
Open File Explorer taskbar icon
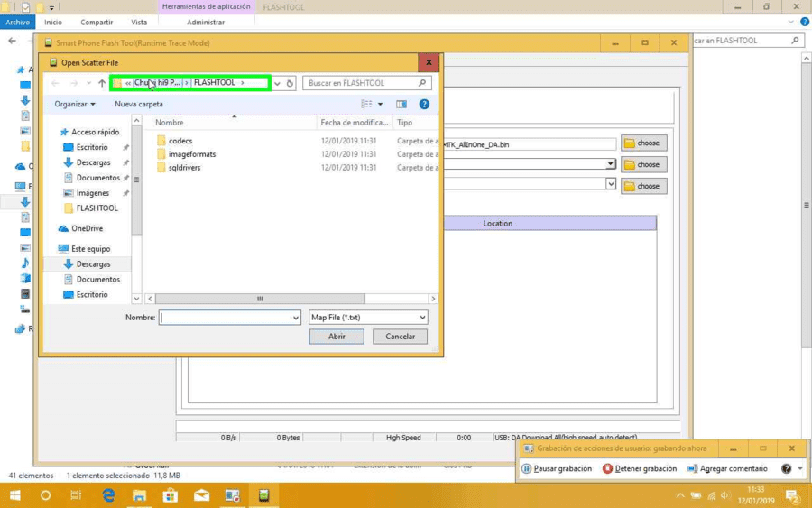(139, 495)
